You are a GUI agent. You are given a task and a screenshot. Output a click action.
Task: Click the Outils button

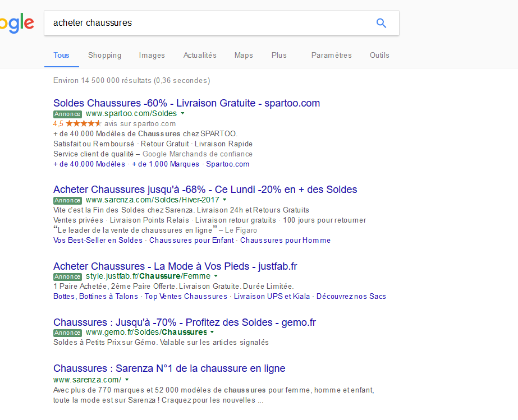[379, 55]
